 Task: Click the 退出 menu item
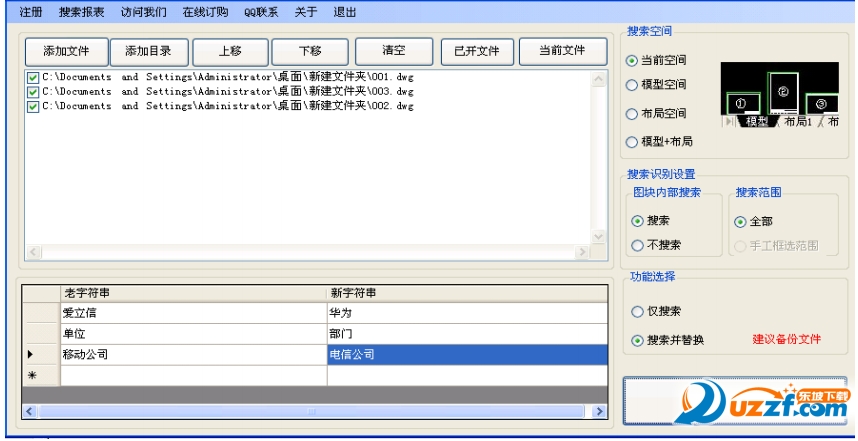pyautogui.click(x=345, y=13)
